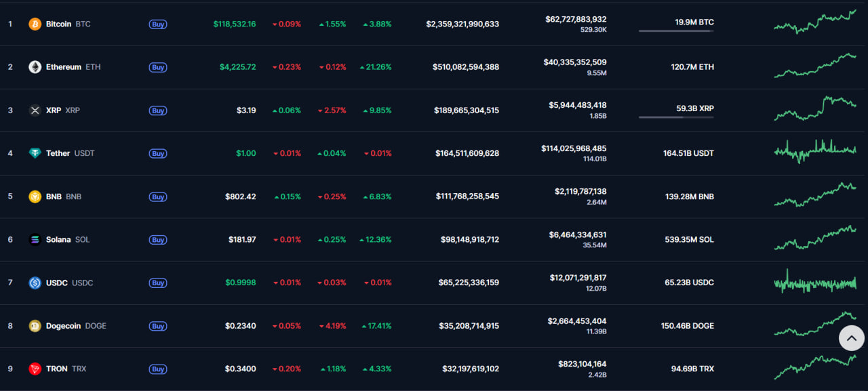Open TRON 7-day price chart
This screenshot has height=391, width=868.
tap(815, 367)
